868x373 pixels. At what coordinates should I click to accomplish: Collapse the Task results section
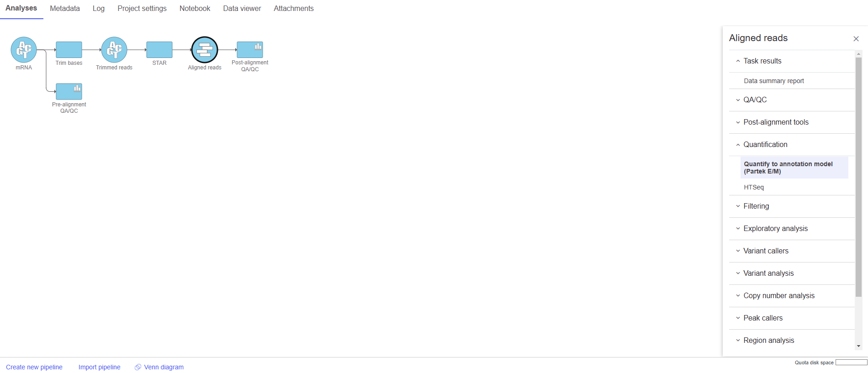[x=762, y=61]
